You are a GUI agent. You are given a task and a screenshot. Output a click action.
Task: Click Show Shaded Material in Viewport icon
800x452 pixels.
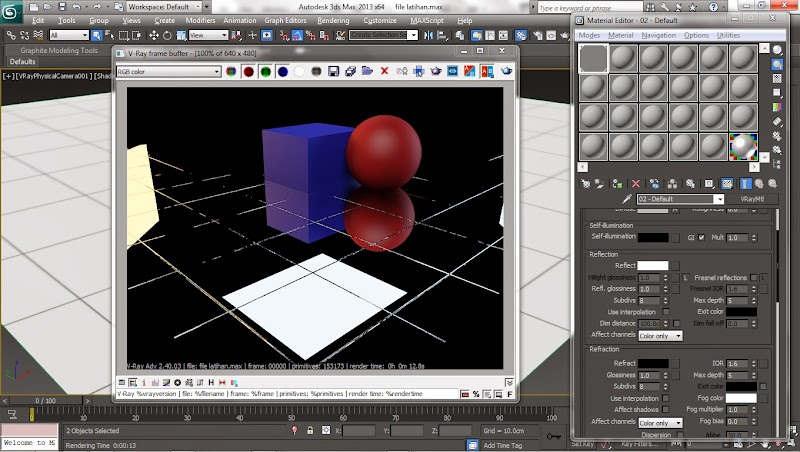tap(728, 184)
